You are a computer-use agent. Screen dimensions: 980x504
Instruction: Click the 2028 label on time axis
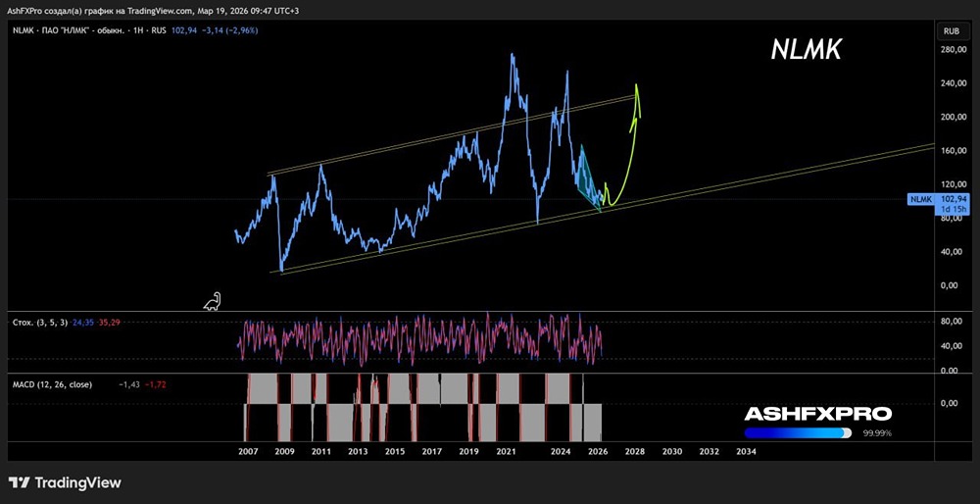(635, 452)
